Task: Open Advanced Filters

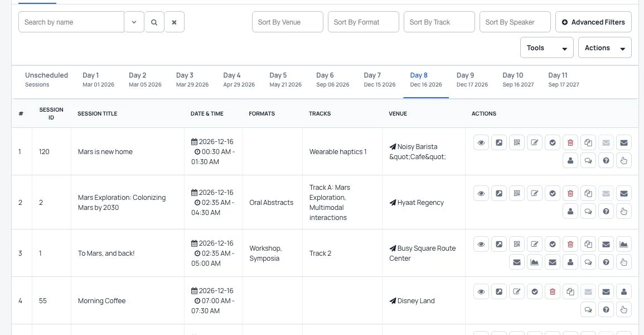Action: pos(593,22)
